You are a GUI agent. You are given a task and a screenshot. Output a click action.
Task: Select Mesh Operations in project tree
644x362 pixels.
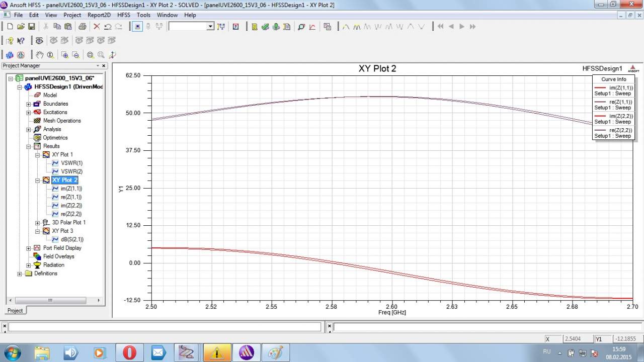click(62, 121)
